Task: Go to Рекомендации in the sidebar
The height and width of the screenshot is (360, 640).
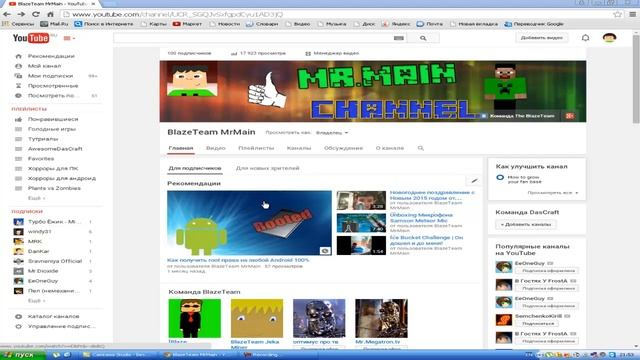Action: click(51, 56)
